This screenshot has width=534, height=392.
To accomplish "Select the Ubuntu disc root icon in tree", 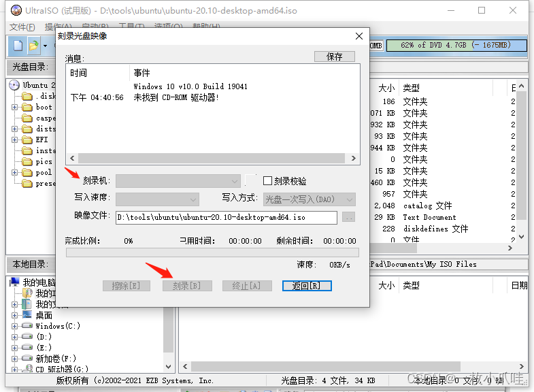I will tap(14, 85).
